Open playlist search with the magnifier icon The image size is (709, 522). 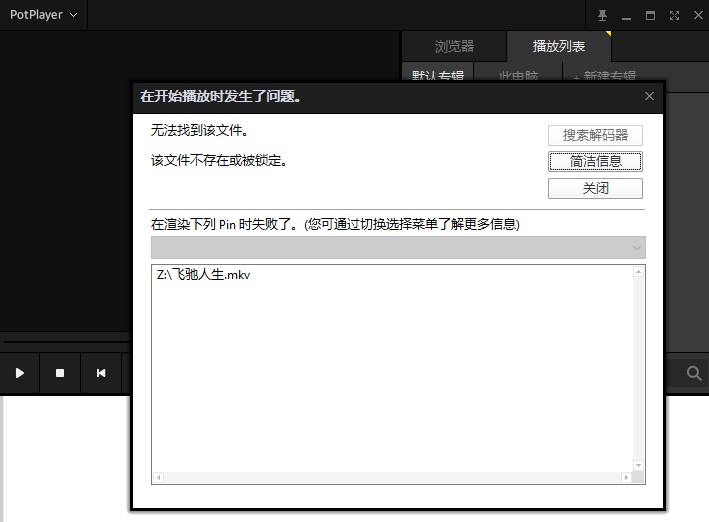(x=693, y=373)
